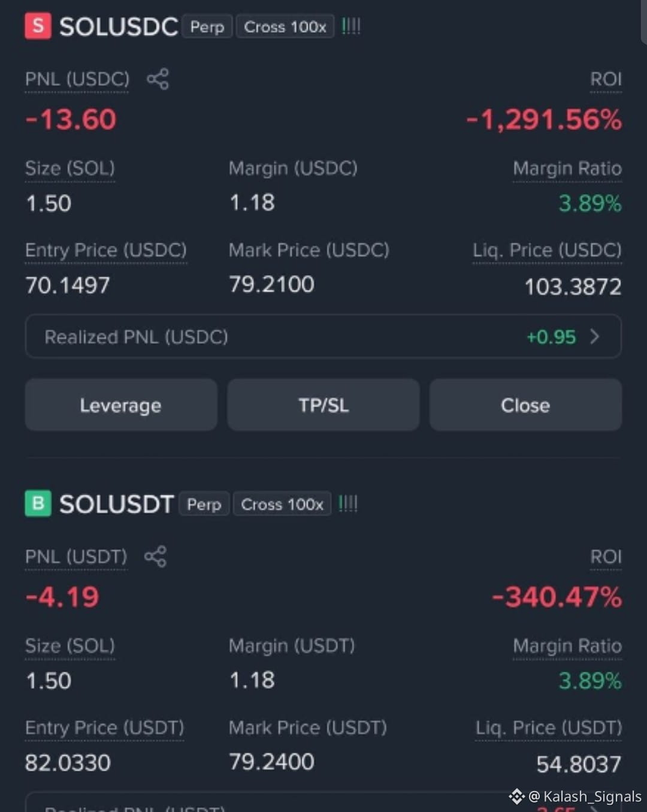Close the SOLUSDC position
This screenshot has width=647, height=812.
pyautogui.click(x=525, y=405)
